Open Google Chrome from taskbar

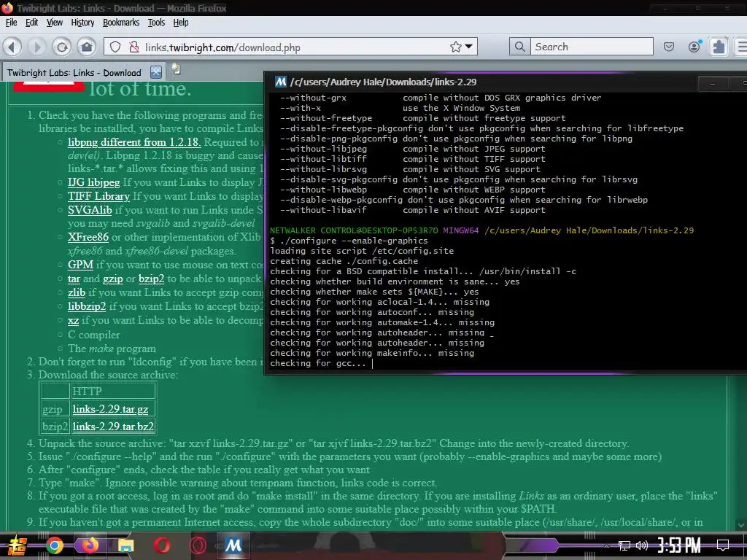[x=54, y=545]
